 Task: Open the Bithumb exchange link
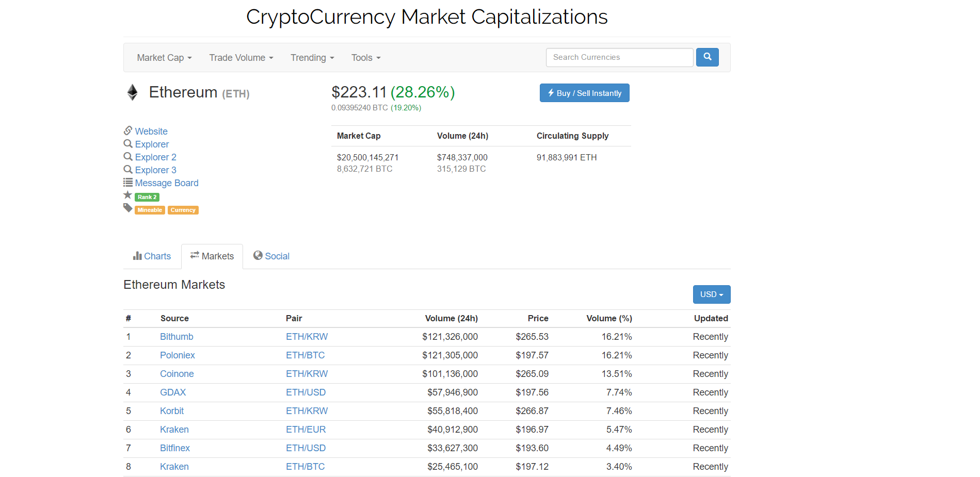pyautogui.click(x=176, y=337)
